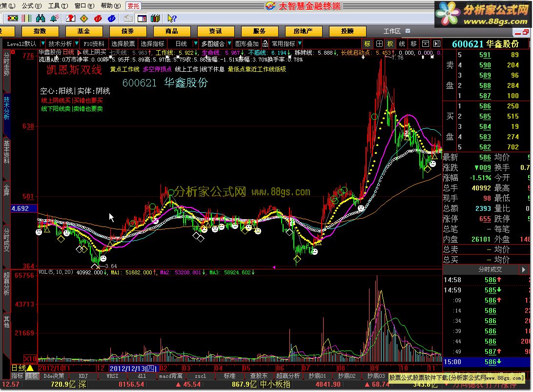The height and width of the screenshot is (392, 533).
Task: Switch bottom bar to 指标 mode
Action: pos(18,376)
